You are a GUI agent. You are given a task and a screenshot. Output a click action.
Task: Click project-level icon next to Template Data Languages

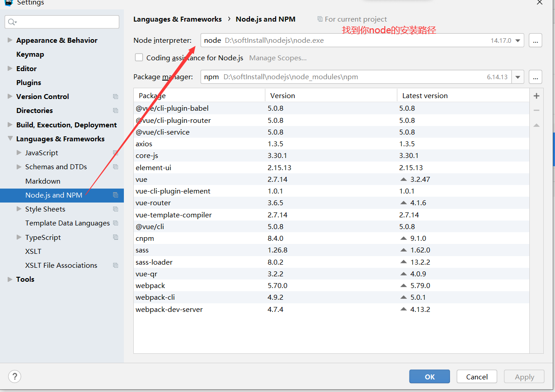pyautogui.click(x=115, y=223)
